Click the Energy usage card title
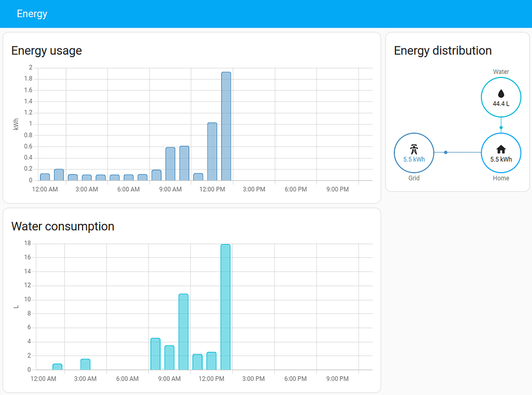The width and height of the screenshot is (532, 395). tap(46, 50)
